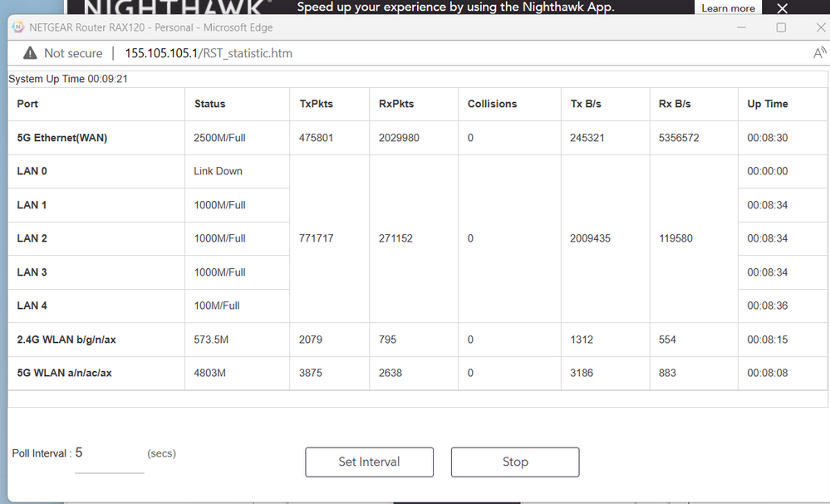830x504 pixels.
Task: Click the LAN TxPkts value 771717
Action: [316, 238]
